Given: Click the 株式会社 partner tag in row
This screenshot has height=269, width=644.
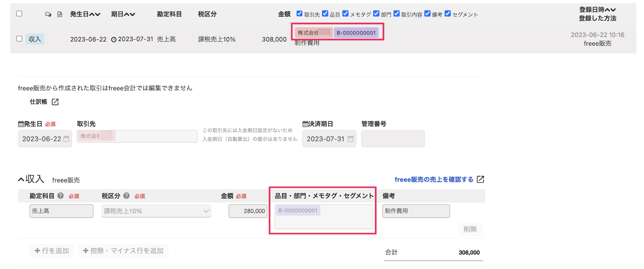Looking at the screenshot, I should coord(314,33).
